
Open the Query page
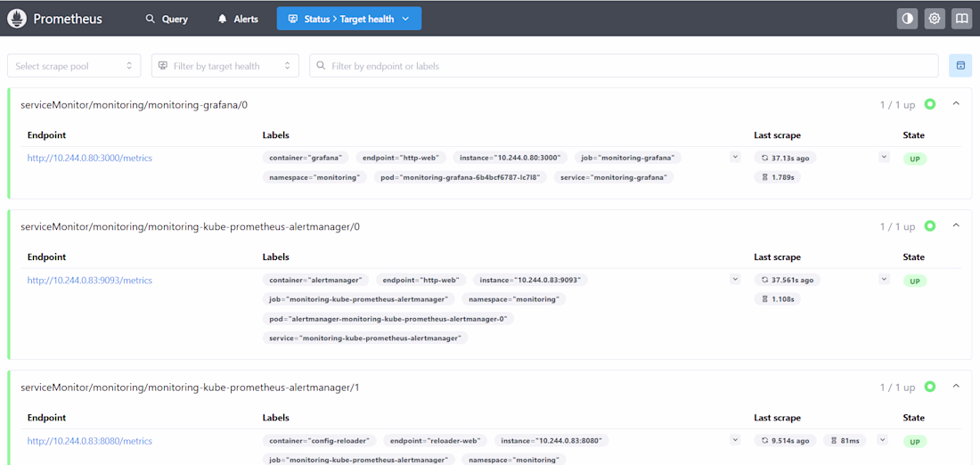click(167, 19)
